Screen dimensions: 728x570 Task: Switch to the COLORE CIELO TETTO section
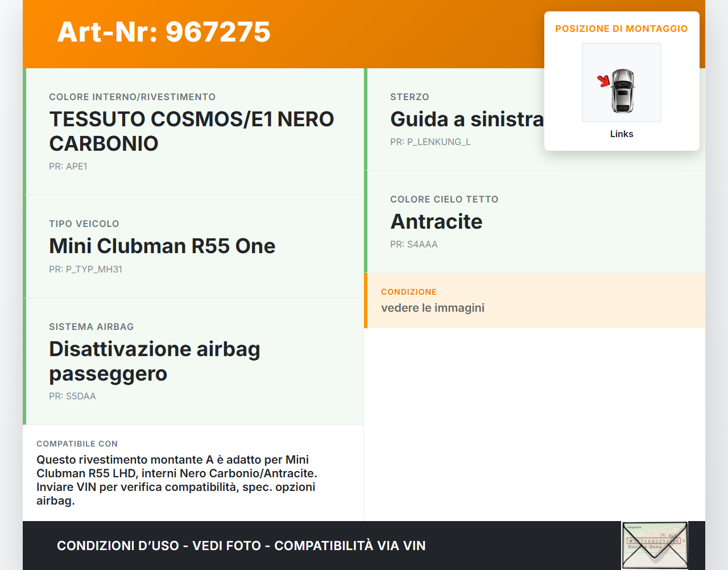[444, 200]
